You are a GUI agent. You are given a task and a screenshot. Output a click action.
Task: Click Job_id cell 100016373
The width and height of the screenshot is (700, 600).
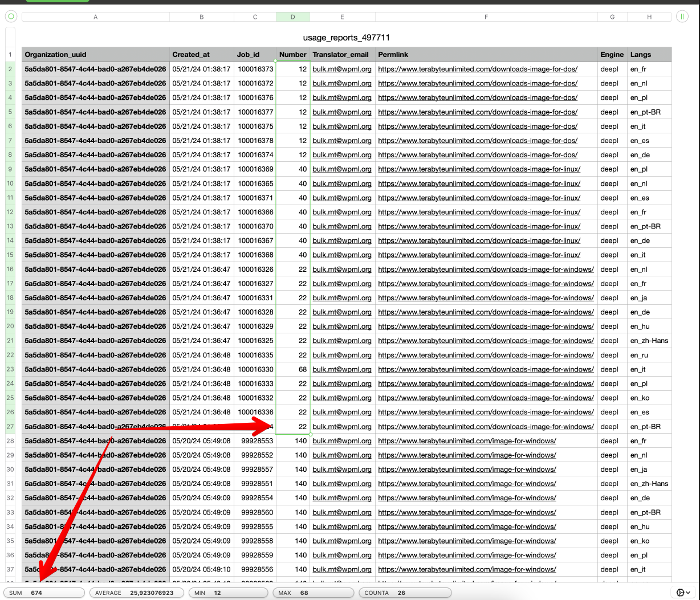point(255,69)
